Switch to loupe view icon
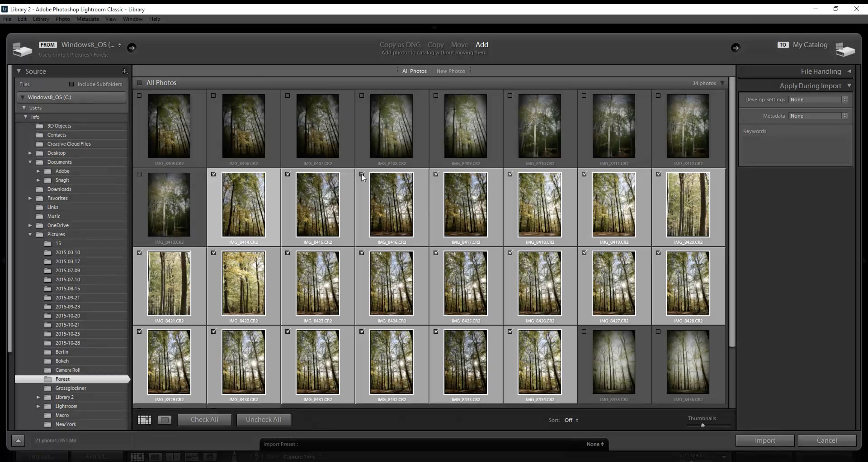868x462 pixels. click(x=165, y=420)
